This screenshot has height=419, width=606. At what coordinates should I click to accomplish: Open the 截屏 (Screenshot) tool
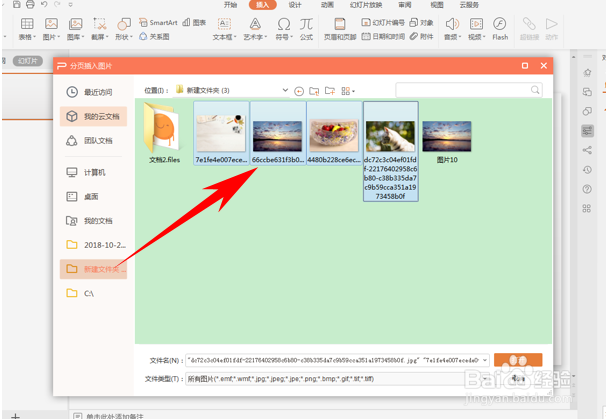(100, 29)
